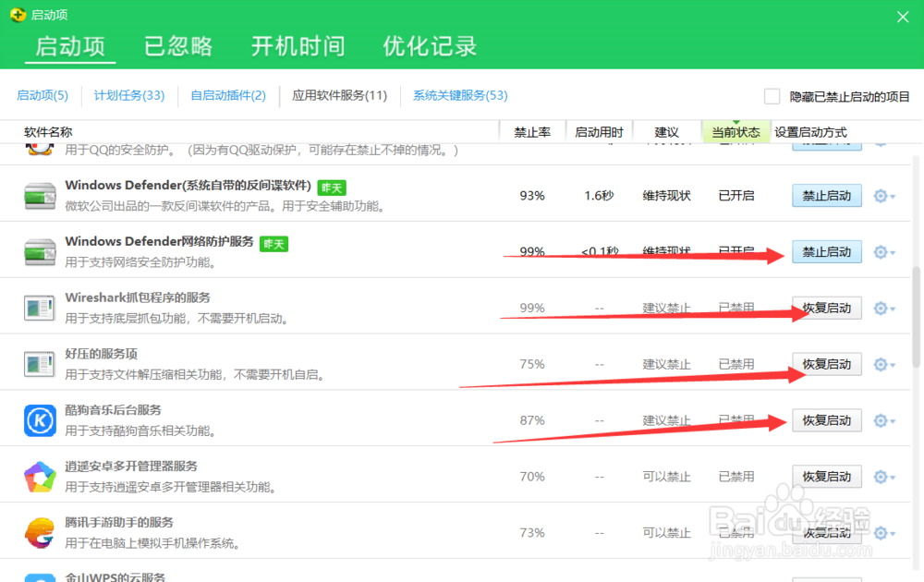Click the 昨天 badge beside Windows Defender网络防护服务
924x582 pixels.
[274, 244]
